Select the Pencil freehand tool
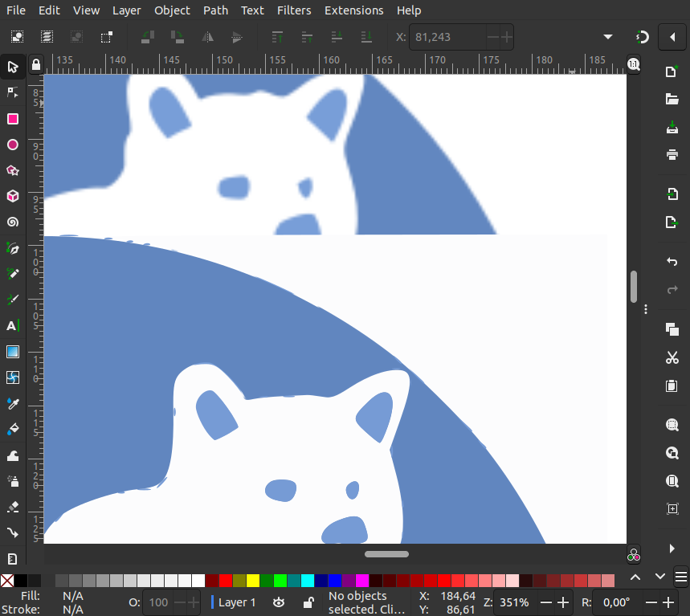 (x=13, y=274)
